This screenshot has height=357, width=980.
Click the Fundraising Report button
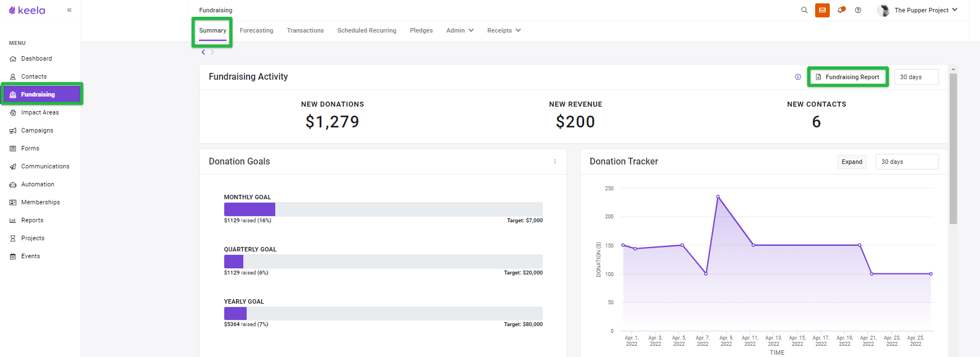pos(848,77)
